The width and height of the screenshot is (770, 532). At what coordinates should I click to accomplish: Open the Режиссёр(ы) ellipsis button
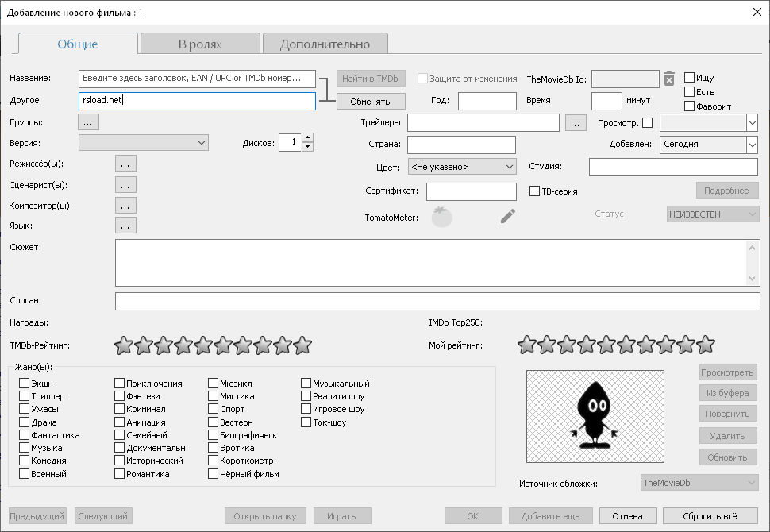pyautogui.click(x=125, y=164)
